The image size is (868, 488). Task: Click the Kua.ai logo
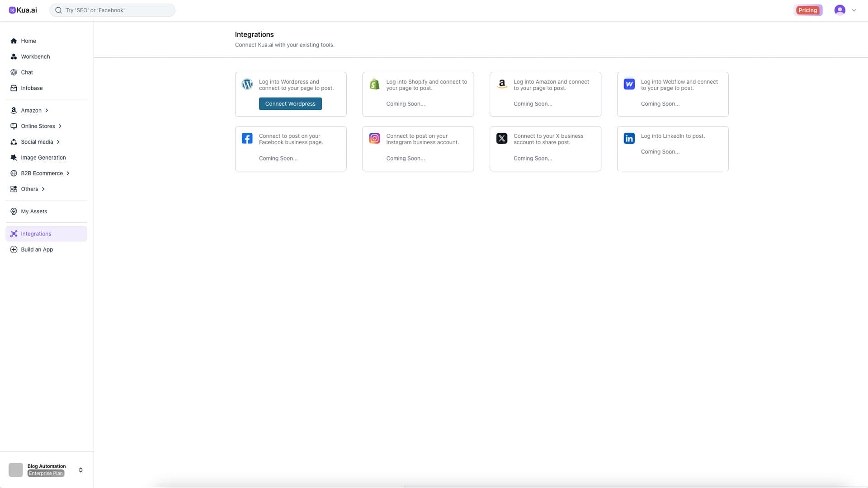23,10
